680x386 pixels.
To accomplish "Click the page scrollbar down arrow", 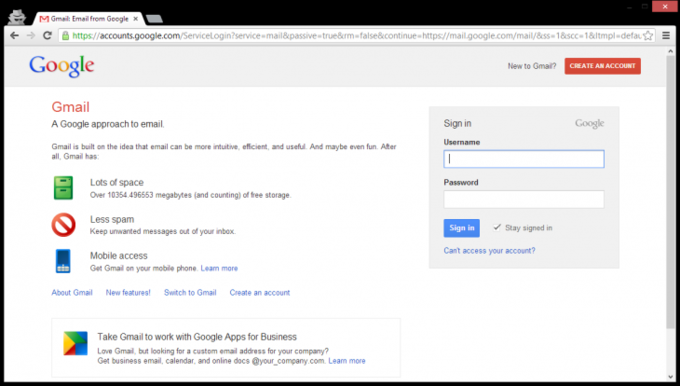I will point(671,377).
